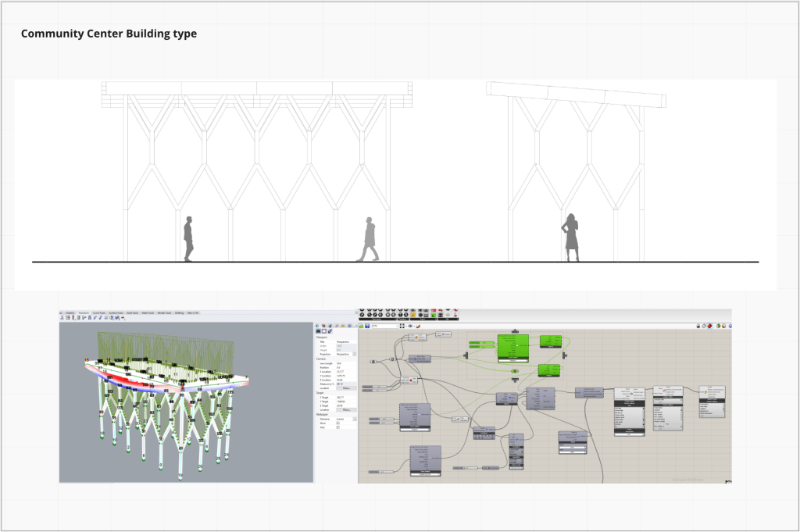Click the Zoom Extents icon in Grasshopper canvas toolbar
The height and width of the screenshot is (532, 800).
pyautogui.click(x=402, y=327)
